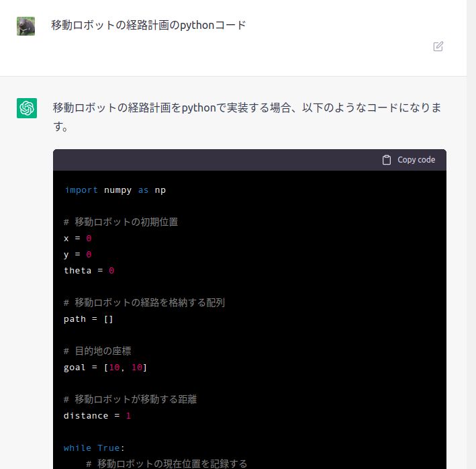
Task: Click the clipboard icon beside Copy code
Action: (x=387, y=160)
